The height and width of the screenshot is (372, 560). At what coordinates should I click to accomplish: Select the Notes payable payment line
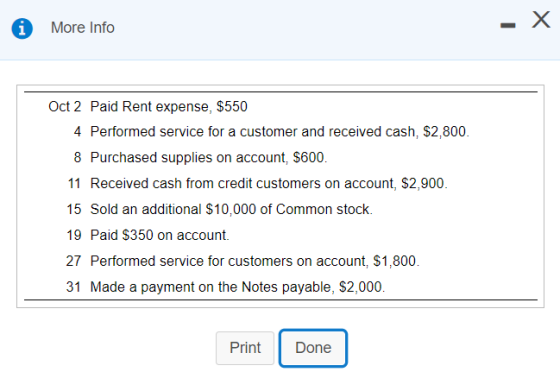coord(238,287)
